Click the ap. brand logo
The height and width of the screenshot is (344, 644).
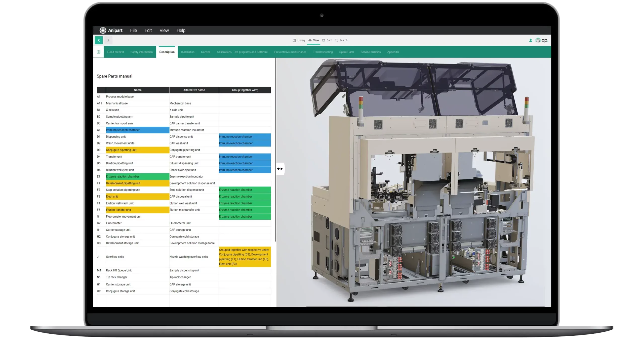click(542, 40)
